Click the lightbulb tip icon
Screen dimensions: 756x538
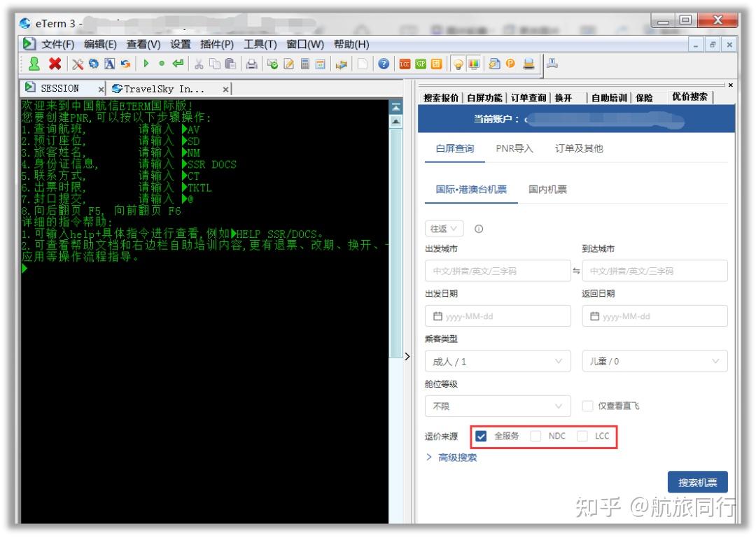coord(458,64)
